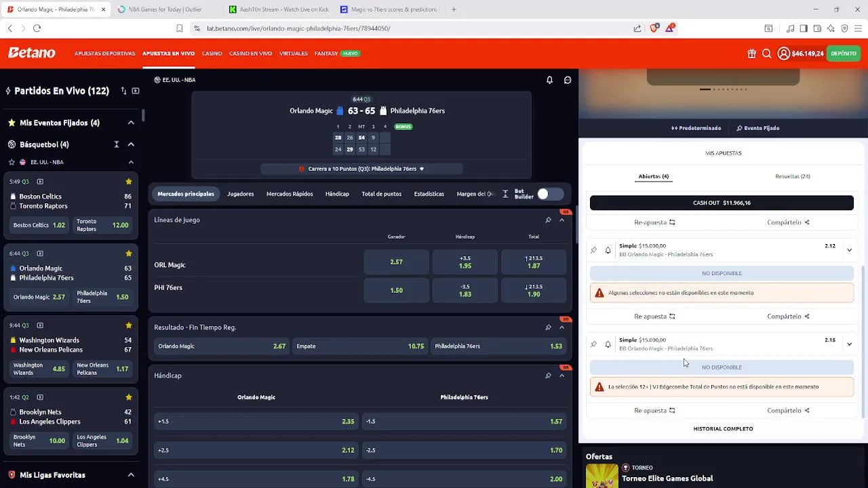Reload the browser page
868x488 pixels.
coord(37,28)
